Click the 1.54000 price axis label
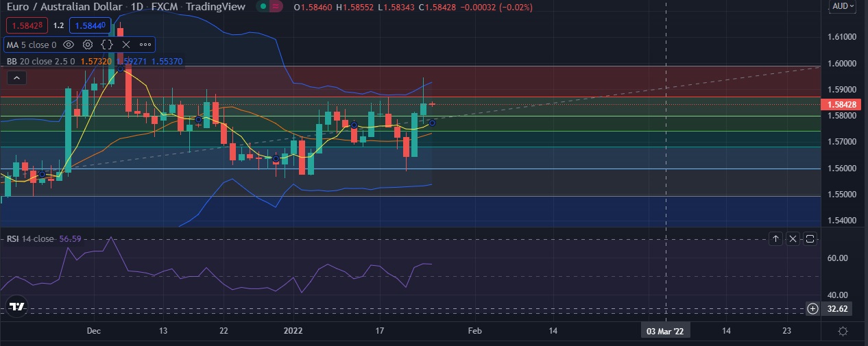The width and height of the screenshot is (868, 346). 841,221
